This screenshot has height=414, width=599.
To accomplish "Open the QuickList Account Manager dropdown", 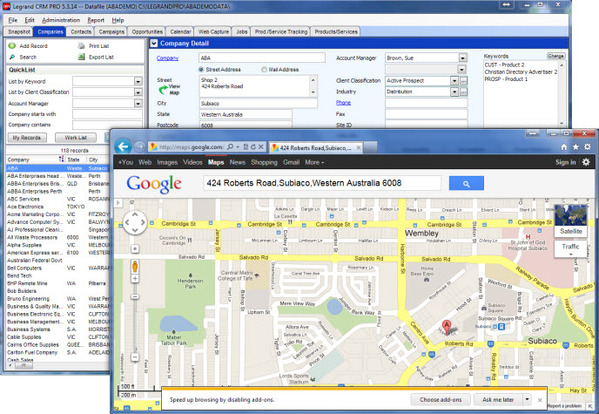I will coord(138,104).
